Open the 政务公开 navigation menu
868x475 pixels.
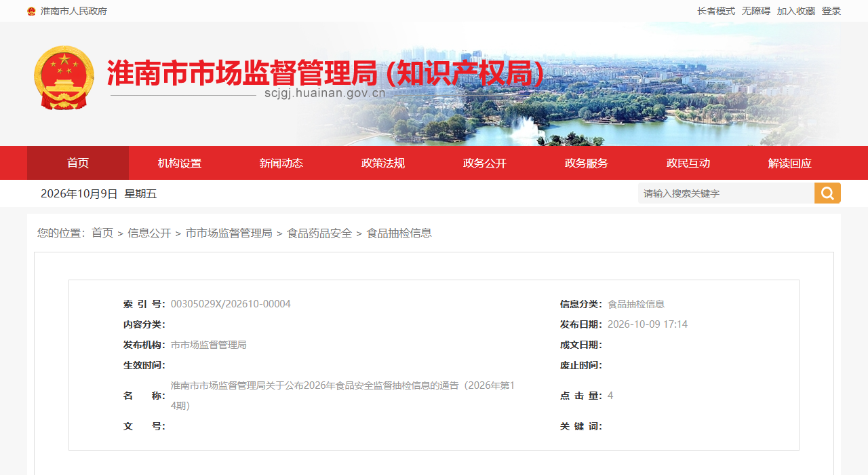click(485, 163)
